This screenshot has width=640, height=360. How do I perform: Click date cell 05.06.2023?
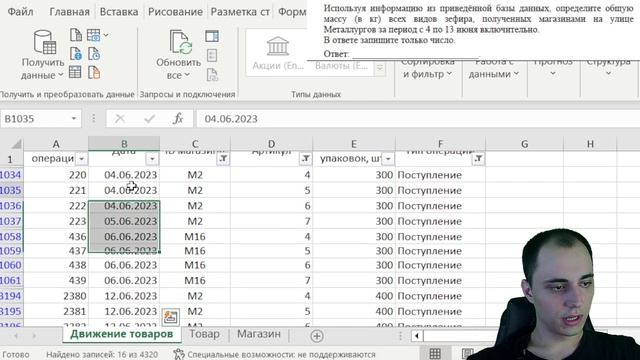(x=124, y=221)
